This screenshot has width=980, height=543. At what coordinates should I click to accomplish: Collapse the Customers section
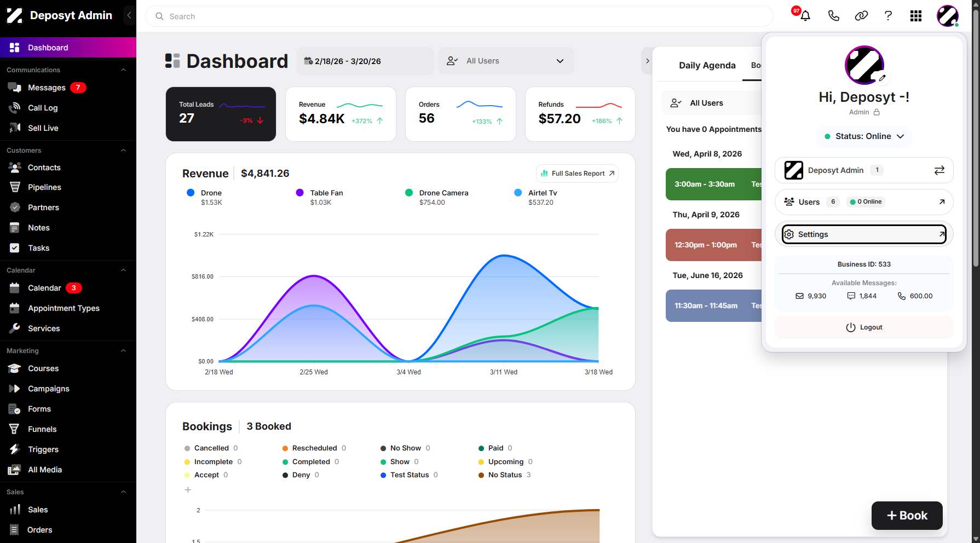coord(123,151)
